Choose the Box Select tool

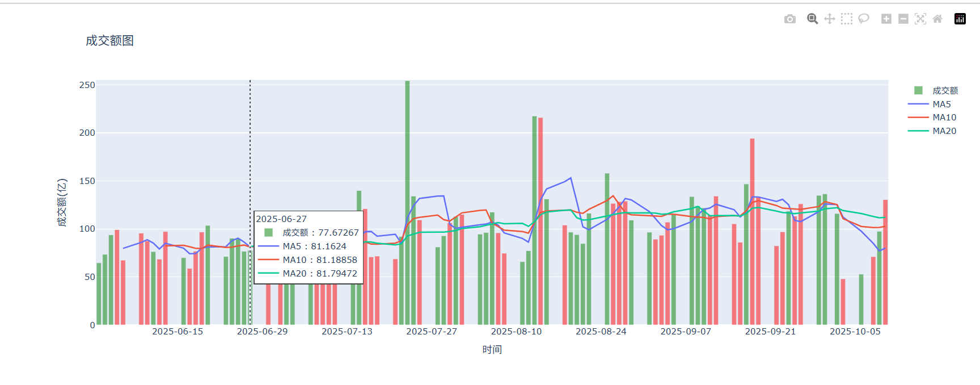click(x=846, y=19)
